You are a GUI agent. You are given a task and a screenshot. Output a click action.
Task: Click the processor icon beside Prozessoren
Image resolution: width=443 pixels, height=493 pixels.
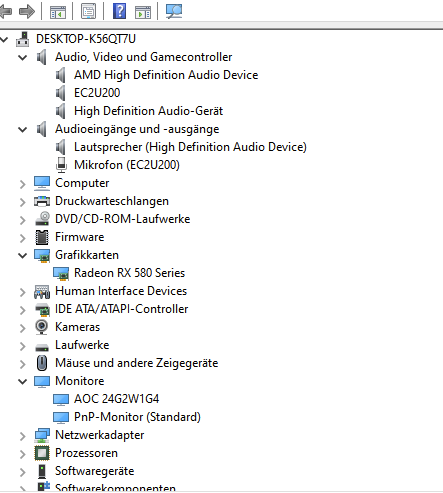[42, 453]
